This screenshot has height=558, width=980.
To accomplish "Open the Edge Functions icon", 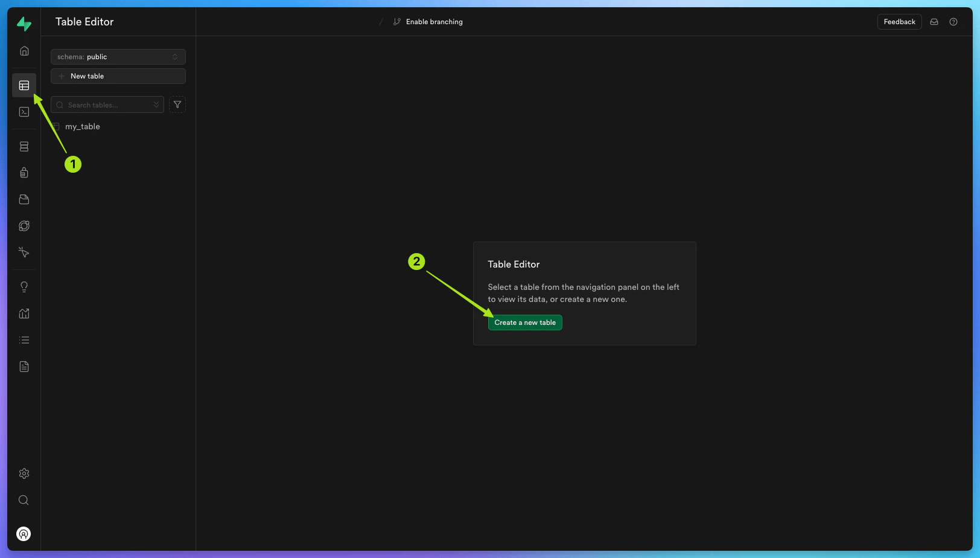I will click(x=24, y=226).
